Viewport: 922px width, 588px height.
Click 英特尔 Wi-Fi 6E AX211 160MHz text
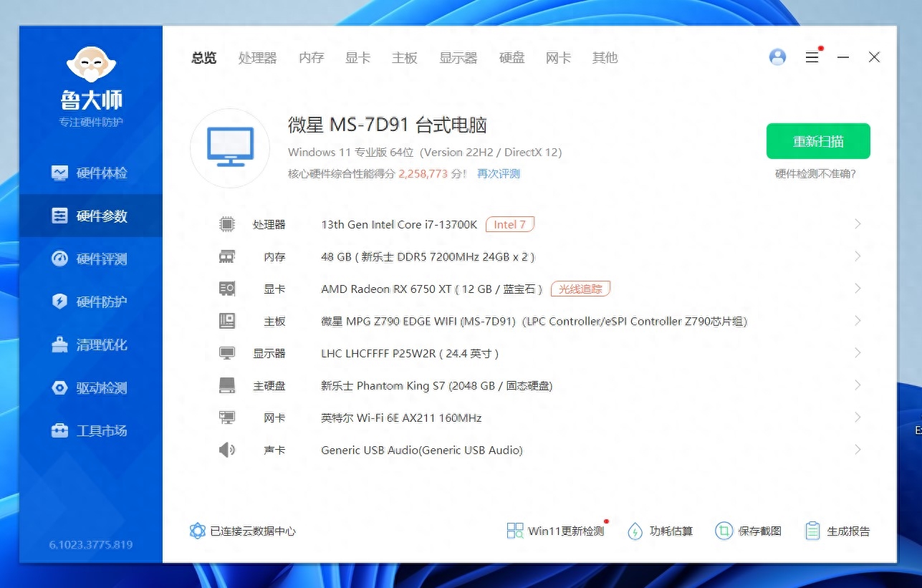[x=401, y=418]
